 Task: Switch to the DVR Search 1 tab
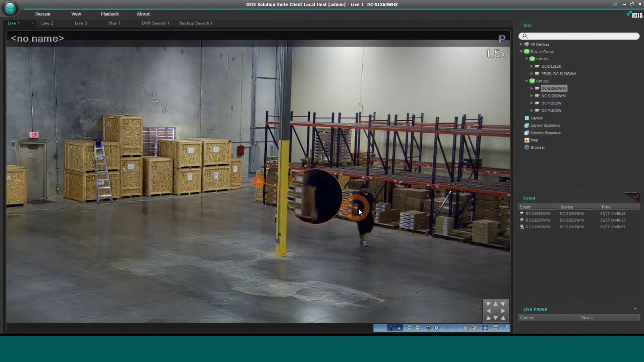[155, 23]
